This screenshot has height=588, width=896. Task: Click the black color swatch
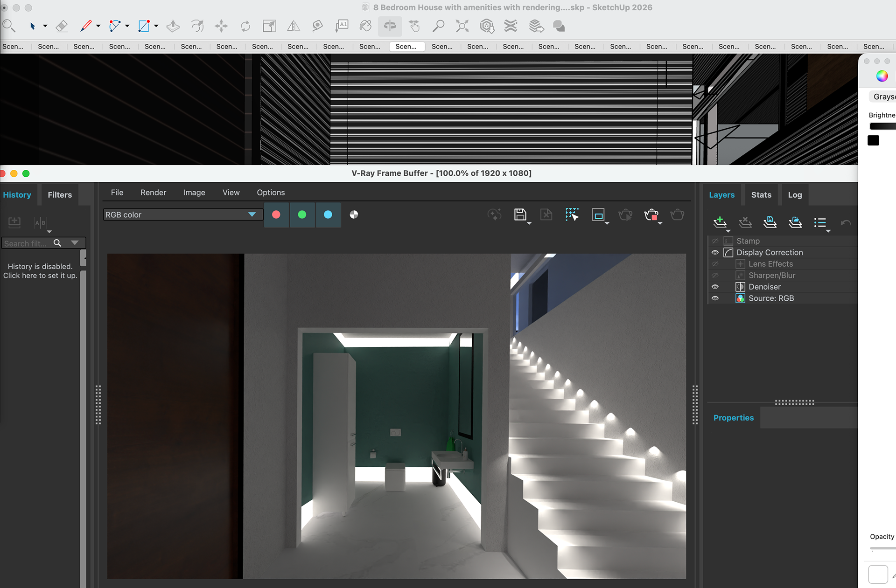point(873,140)
